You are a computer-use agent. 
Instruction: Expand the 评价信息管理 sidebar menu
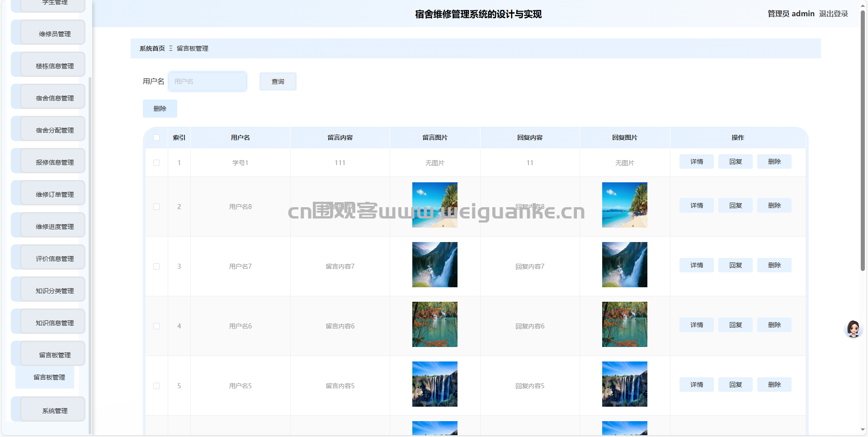tap(48, 257)
